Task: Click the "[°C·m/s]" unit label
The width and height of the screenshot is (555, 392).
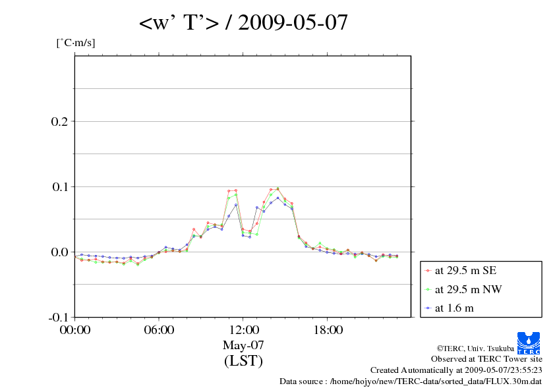Action: pyautogui.click(x=76, y=43)
